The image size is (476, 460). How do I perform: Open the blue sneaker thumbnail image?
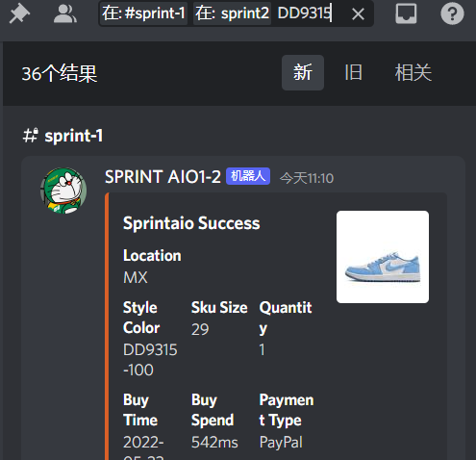383,257
